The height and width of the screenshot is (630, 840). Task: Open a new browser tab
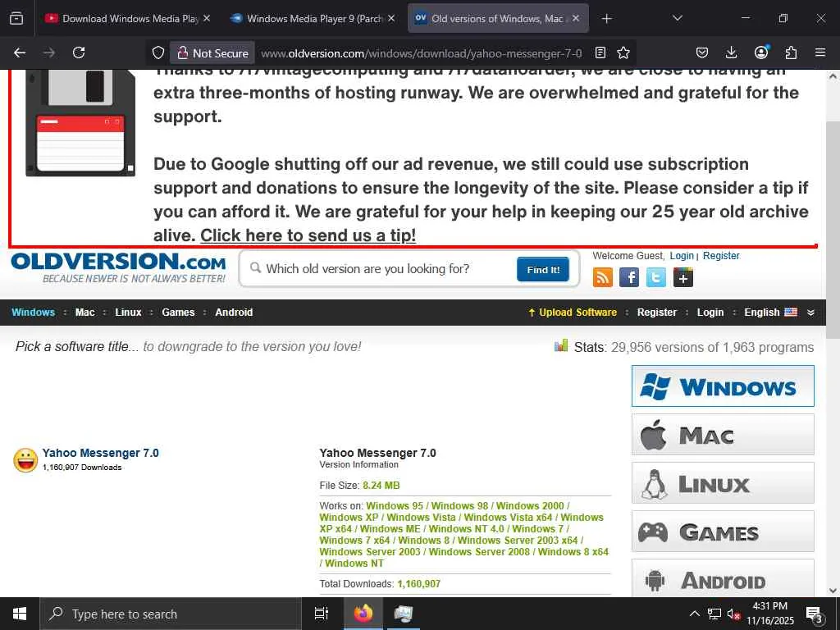click(x=606, y=19)
